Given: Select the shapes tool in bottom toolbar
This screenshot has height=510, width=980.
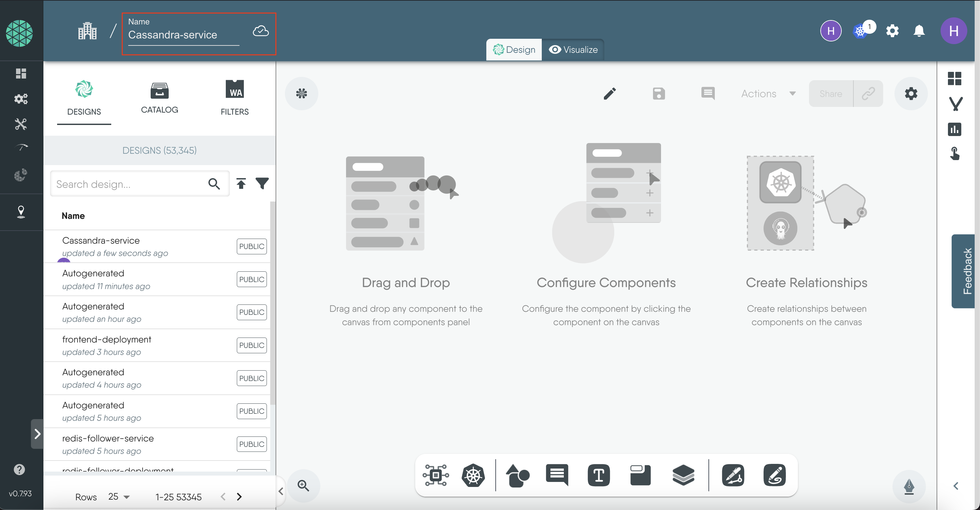Looking at the screenshot, I should pyautogui.click(x=517, y=475).
